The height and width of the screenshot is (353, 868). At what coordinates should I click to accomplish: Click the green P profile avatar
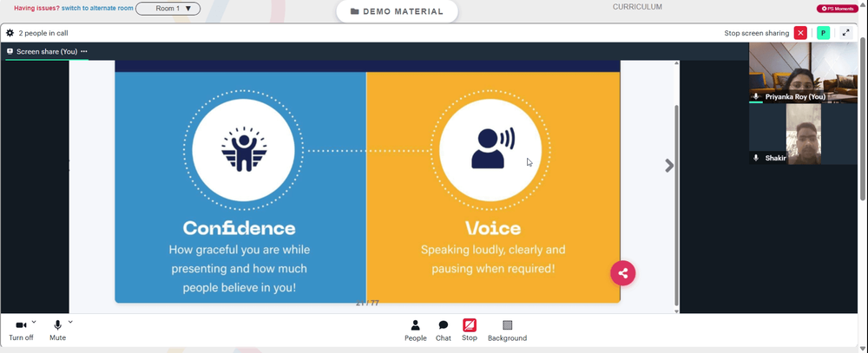[x=823, y=33]
